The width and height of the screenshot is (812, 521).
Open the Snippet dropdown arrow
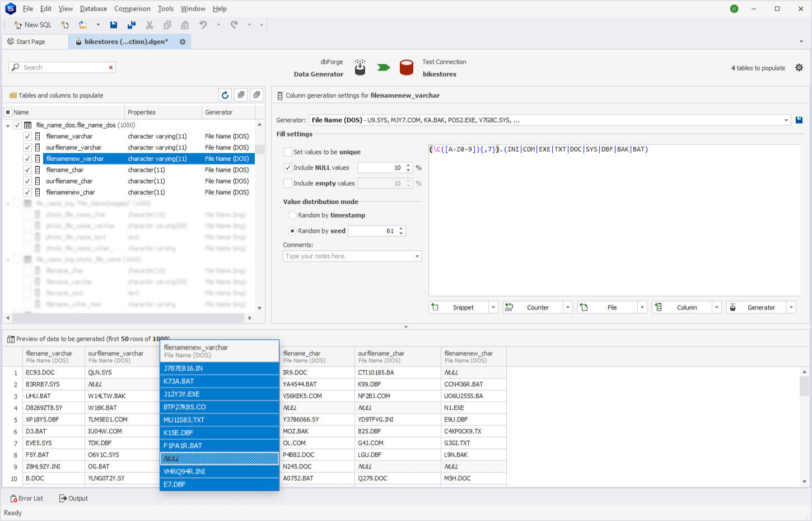pyautogui.click(x=493, y=307)
